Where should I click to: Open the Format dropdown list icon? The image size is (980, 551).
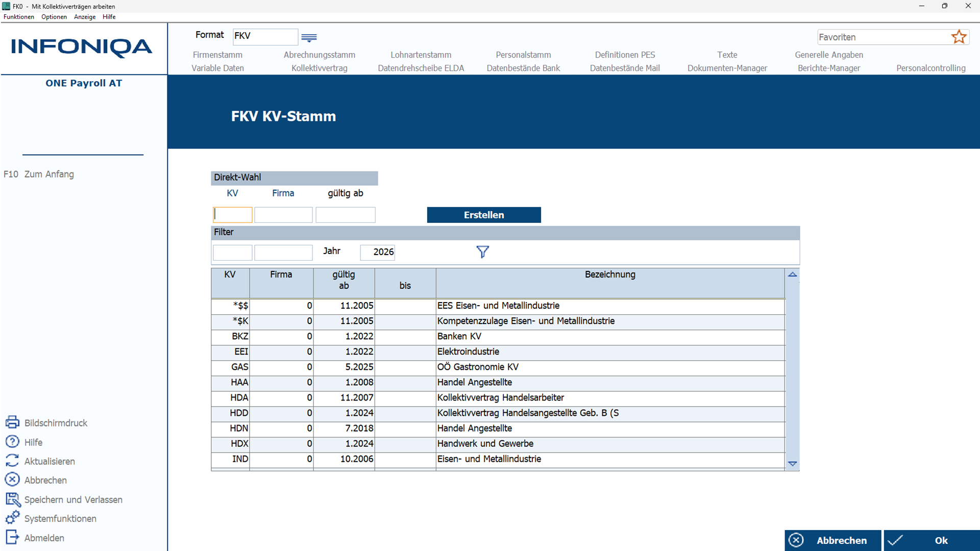(x=309, y=37)
